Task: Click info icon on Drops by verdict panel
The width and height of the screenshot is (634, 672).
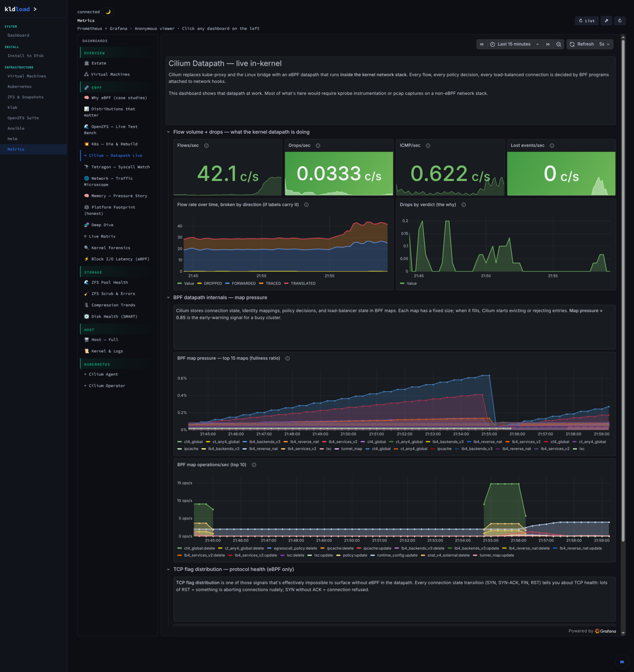Action: point(464,205)
